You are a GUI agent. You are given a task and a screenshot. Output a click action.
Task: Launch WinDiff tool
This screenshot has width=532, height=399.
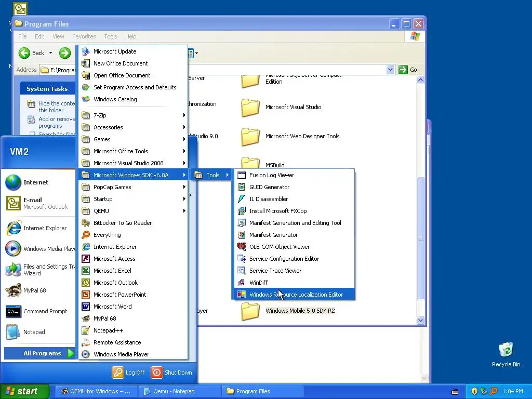(x=294, y=282)
